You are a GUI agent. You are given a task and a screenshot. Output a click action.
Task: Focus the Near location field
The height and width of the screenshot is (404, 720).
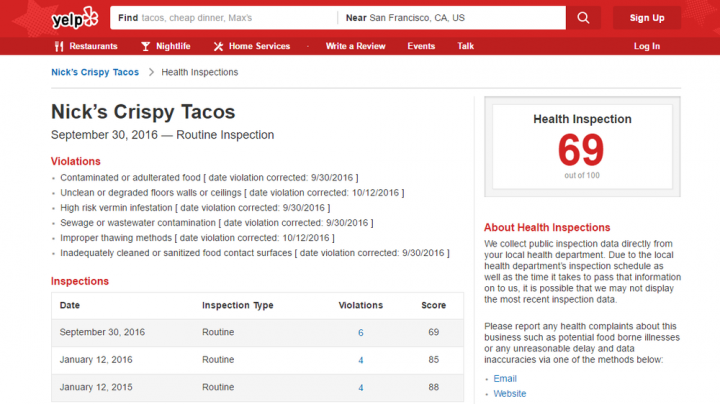(x=452, y=18)
